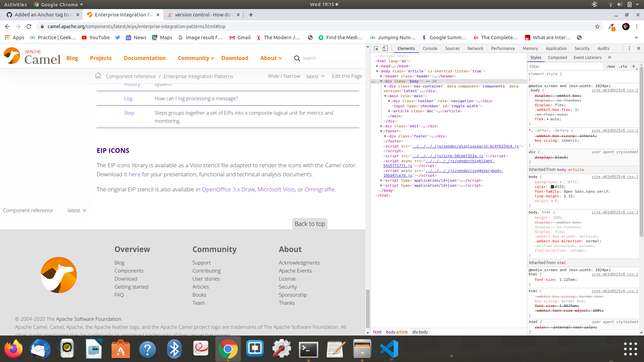Viewport: 644px width, 362px height.
Task: Open the Gmail bookmark
Action: pyautogui.click(x=240, y=38)
